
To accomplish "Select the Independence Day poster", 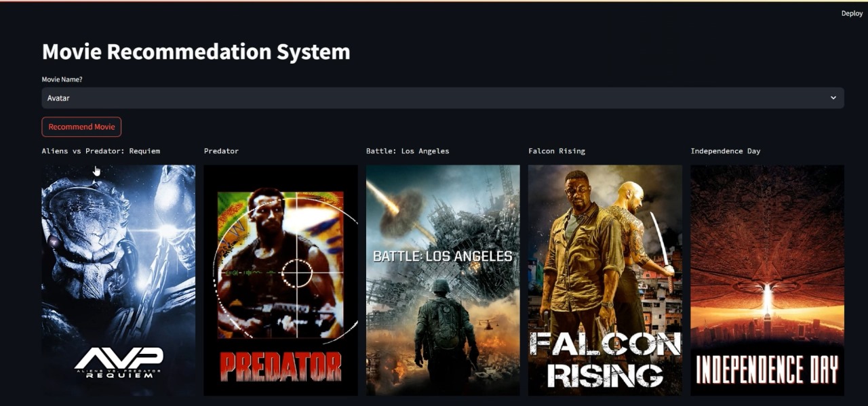I will 767,280.
